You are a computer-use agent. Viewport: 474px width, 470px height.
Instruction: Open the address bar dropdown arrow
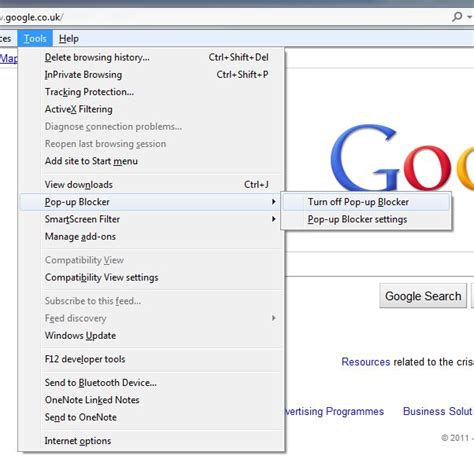(470, 16)
